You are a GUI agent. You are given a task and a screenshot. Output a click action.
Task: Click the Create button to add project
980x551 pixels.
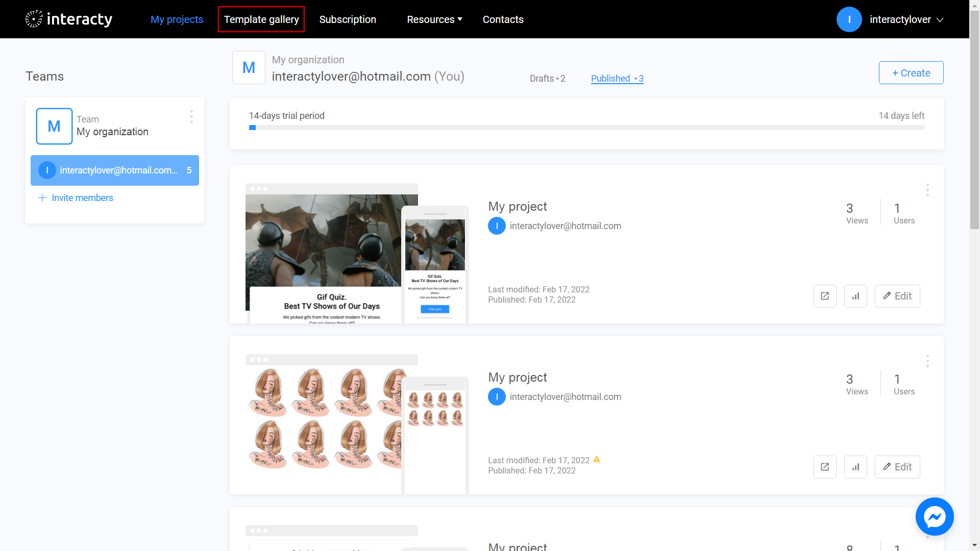[911, 72]
